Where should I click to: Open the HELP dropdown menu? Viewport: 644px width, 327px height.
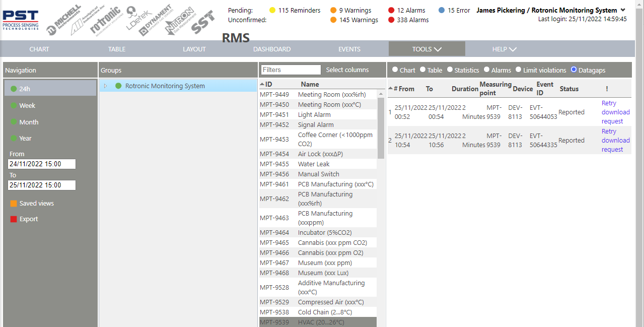(x=505, y=49)
